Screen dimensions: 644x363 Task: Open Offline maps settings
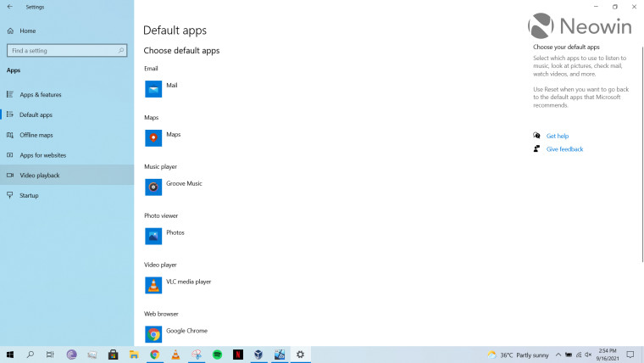[x=67, y=135]
